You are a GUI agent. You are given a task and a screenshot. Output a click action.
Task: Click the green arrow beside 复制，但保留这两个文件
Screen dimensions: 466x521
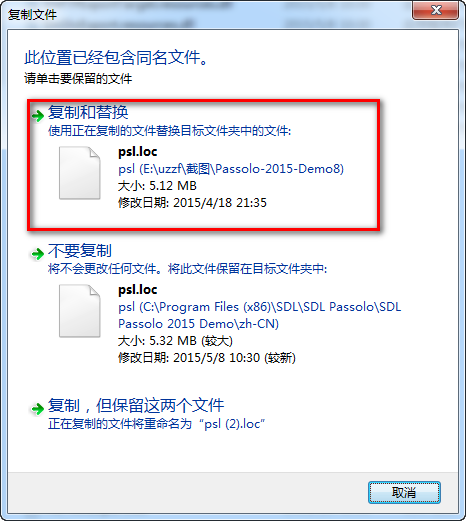(x=37, y=409)
